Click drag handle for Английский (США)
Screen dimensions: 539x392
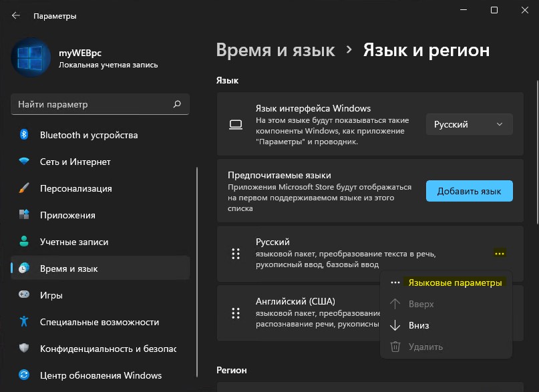(x=236, y=313)
